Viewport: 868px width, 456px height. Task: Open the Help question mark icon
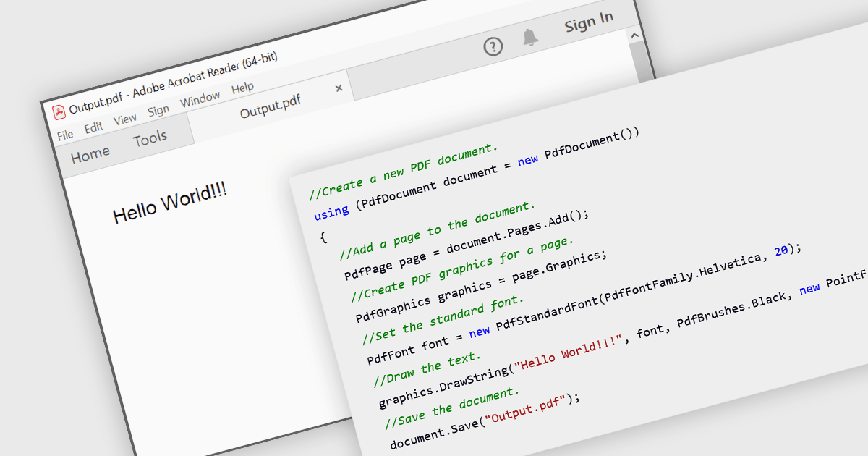493,47
